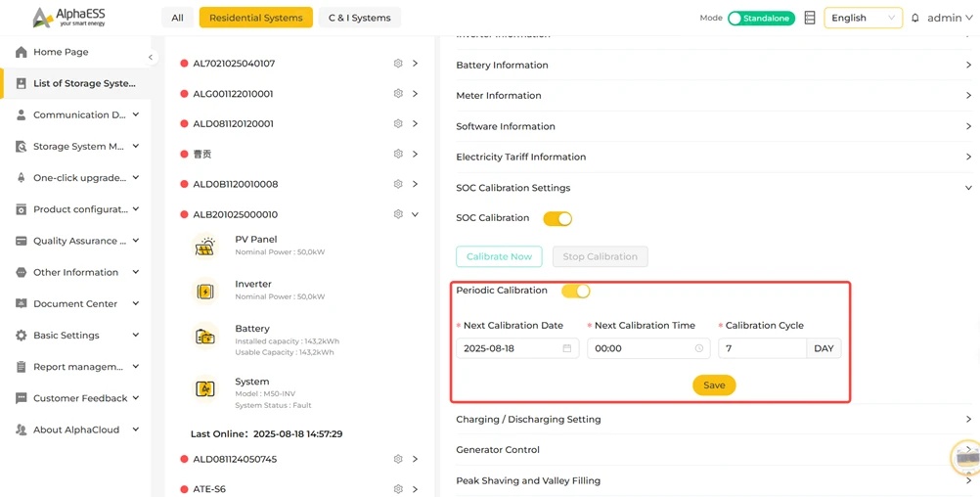Image resolution: width=980 pixels, height=497 pixels.
Task: Click the Calibrate Now button
Action: pyautogui.click(x=499, y=256)
